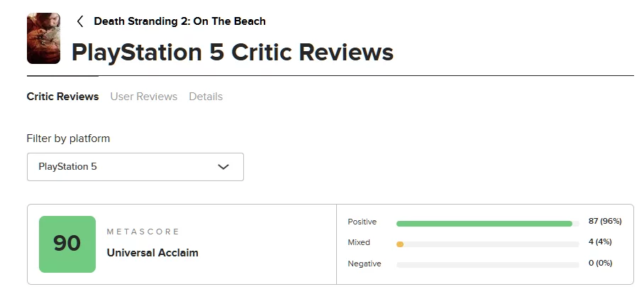The image size is (644, 304).
Task: Switch to the User Reviews tab
Action: [x=143, y=97]
